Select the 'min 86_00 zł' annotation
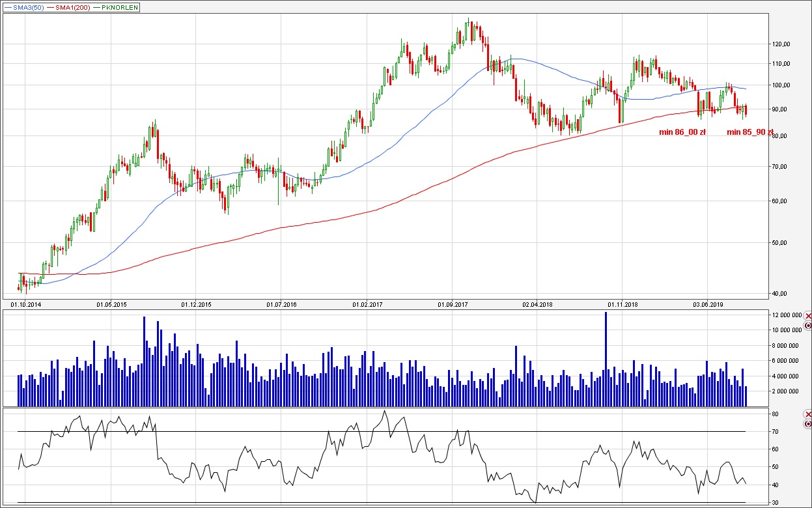 (682, 132)
